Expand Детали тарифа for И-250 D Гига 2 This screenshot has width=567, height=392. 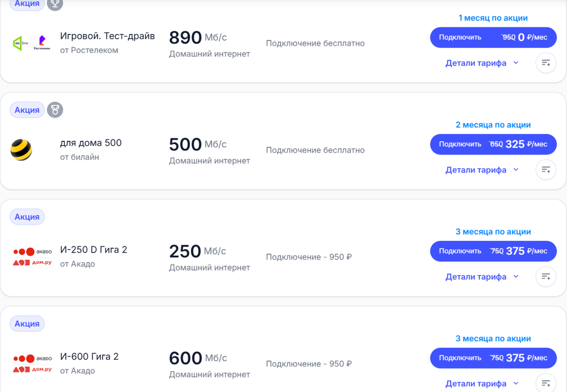(477, 276)
